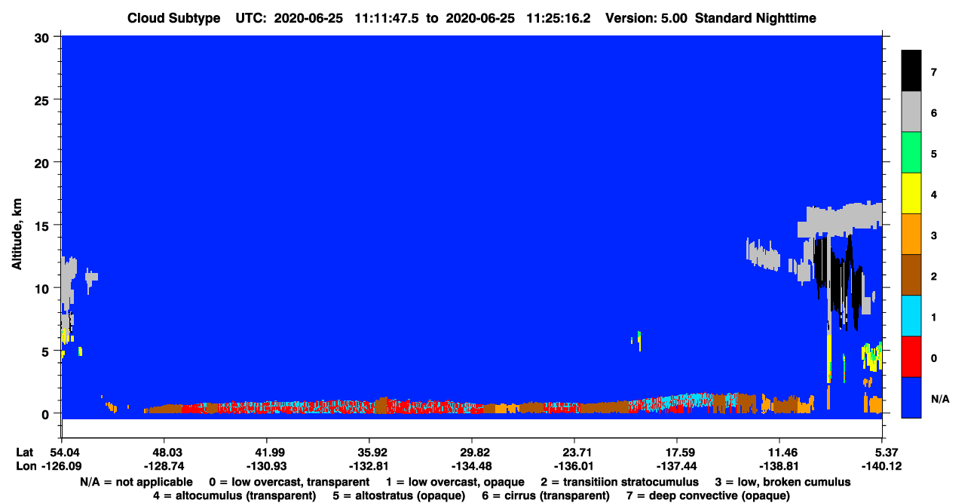Click the 'Lat' row label

(24, 452)
